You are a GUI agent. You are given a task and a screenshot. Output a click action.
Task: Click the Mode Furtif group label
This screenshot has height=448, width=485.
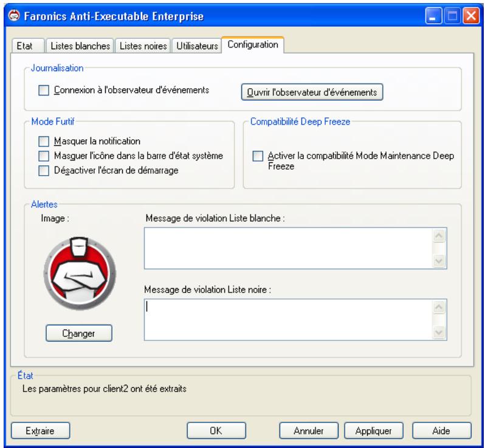tap(53, 122)
